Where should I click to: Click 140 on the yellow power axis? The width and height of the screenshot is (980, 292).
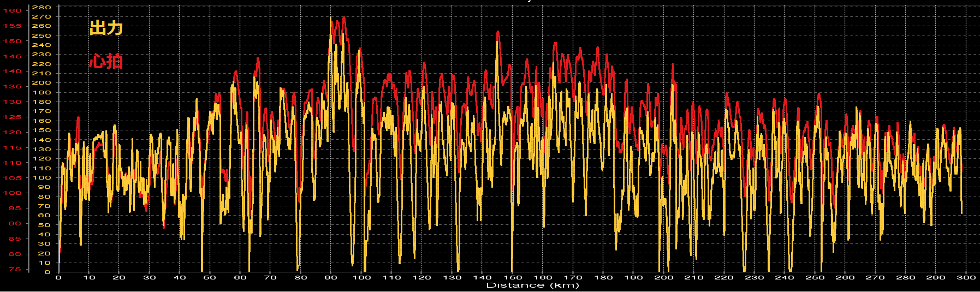pos(41,140)
